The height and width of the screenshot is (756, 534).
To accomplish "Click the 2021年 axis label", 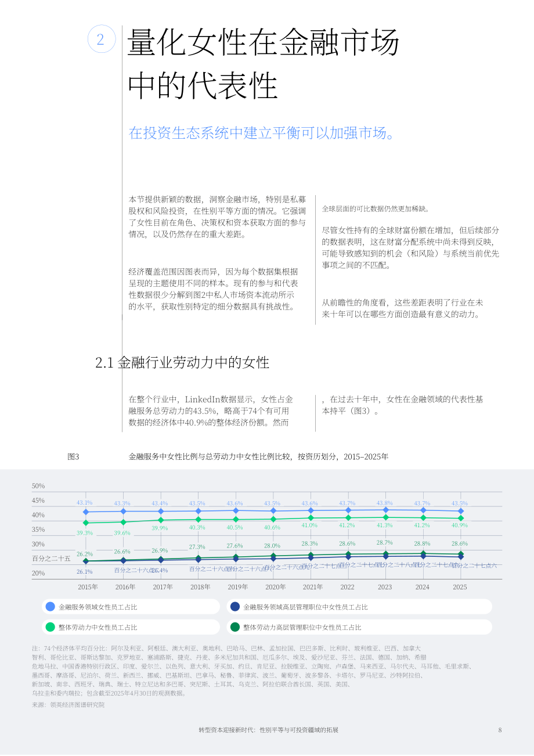I will tap(313, 587).
